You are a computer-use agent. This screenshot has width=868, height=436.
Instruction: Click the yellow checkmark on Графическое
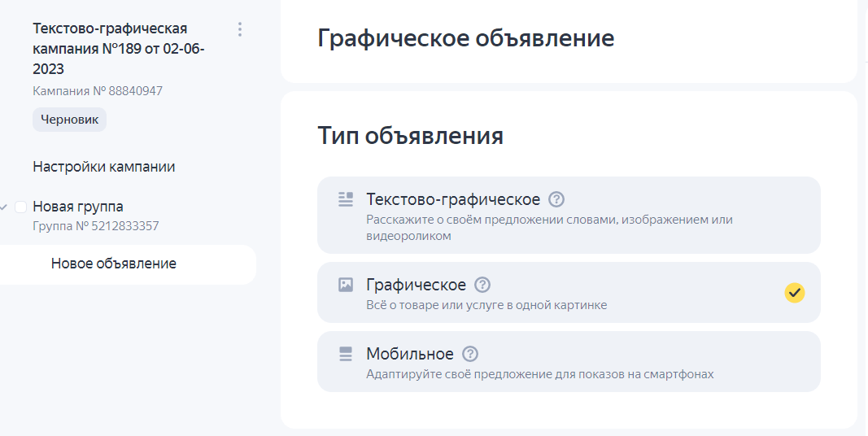tap(794, 293)
